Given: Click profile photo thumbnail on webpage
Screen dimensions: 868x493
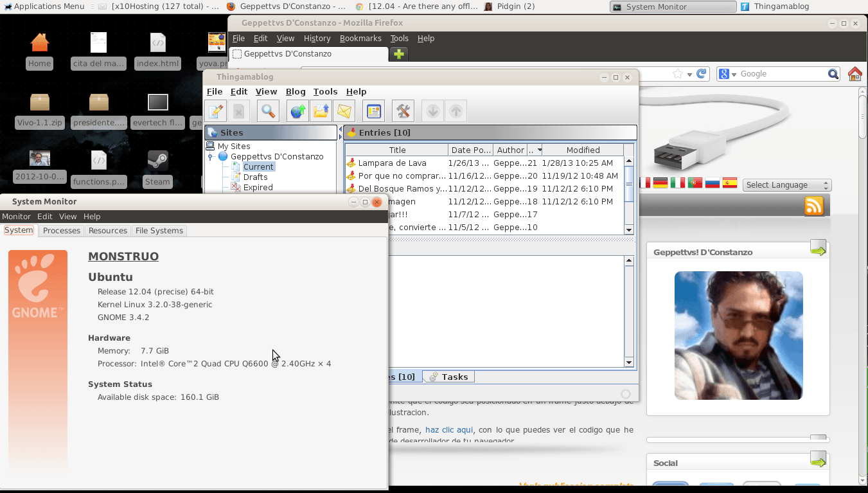Looking at the screenshot, I should pyautogui.click(x=738, y=335).
